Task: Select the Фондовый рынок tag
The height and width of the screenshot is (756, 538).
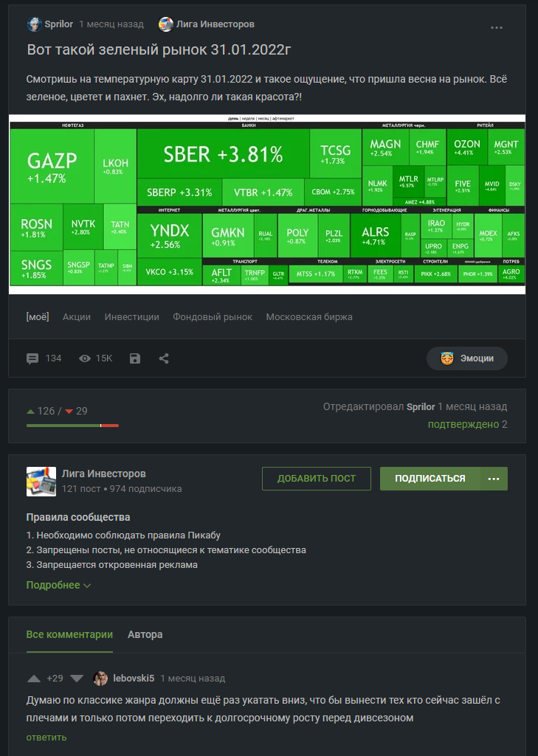Action: point(213,316)
